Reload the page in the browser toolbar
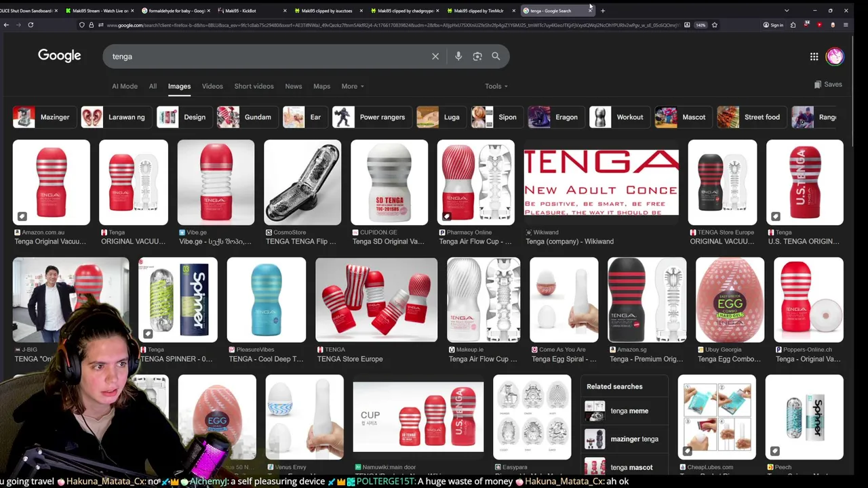 pos(31,25)
